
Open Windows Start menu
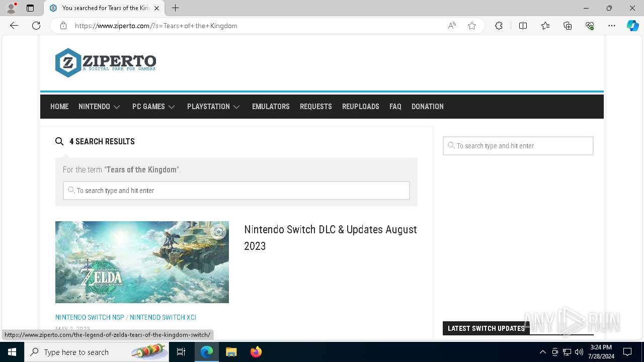(x=12, y=352)
